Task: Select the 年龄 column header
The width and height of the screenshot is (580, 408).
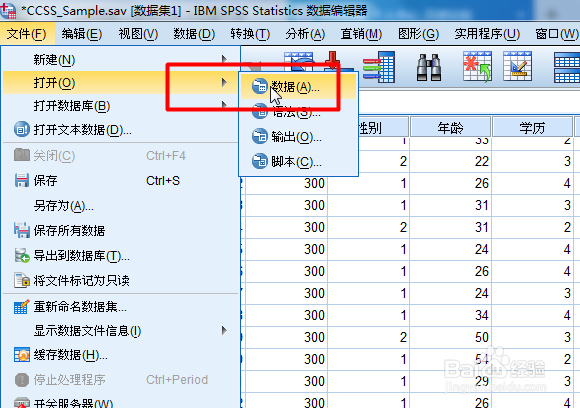Action: [x=451, y=128]
